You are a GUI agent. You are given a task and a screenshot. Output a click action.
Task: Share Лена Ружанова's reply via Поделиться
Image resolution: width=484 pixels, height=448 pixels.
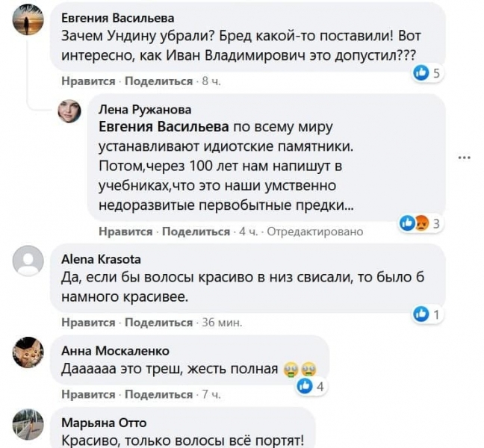click(x=196, y=231)
